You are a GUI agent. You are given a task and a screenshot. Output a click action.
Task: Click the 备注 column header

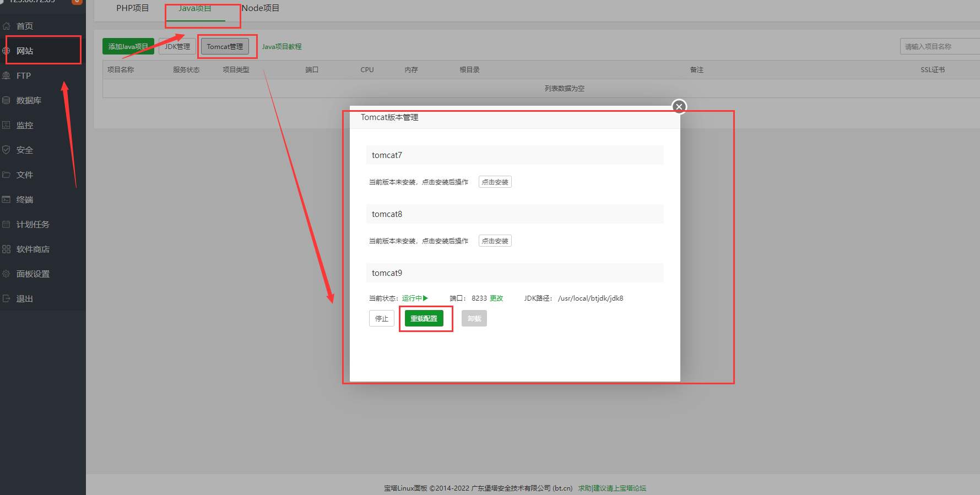[x=697, y=70]
